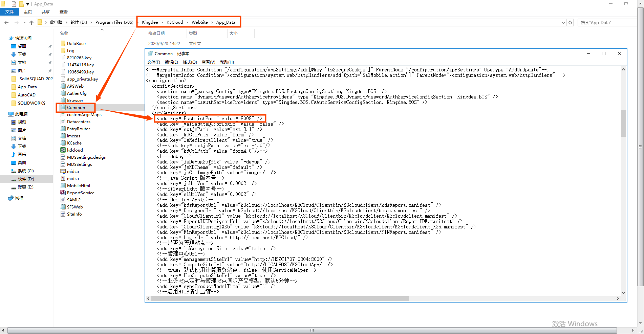
Task: Expand the address bar history dropdown
Action: click(563, 22)
